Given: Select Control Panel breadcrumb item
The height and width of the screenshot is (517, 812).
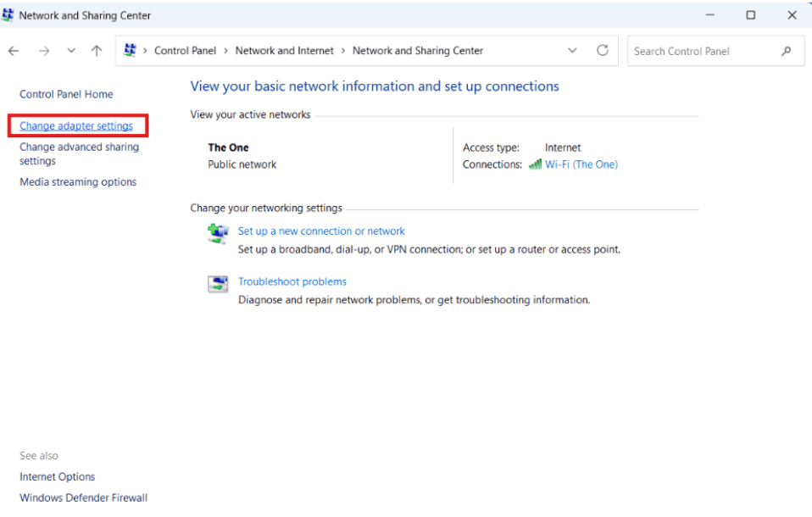Looking at the screenshot, I should (x=185, y=51).
